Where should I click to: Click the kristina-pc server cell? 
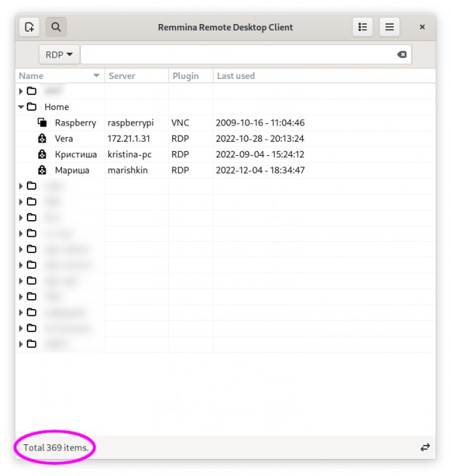(x=130, y=154)
